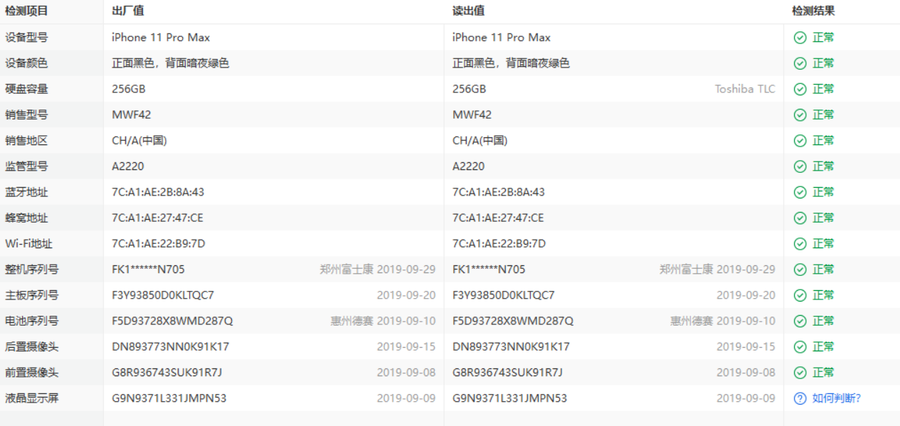
Task: Click green check icon in Wi-Fi地址 row
Action: point(800,244)
